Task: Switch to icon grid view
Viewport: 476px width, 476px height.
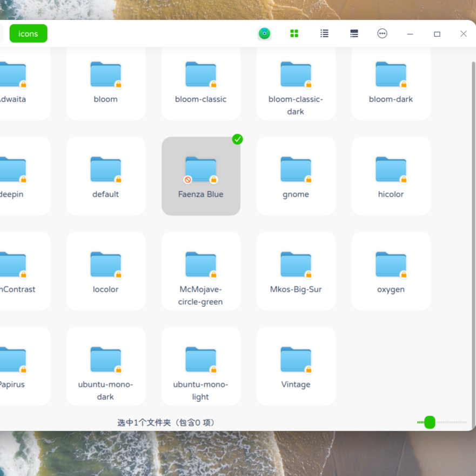Action: [x=294, y=33]
